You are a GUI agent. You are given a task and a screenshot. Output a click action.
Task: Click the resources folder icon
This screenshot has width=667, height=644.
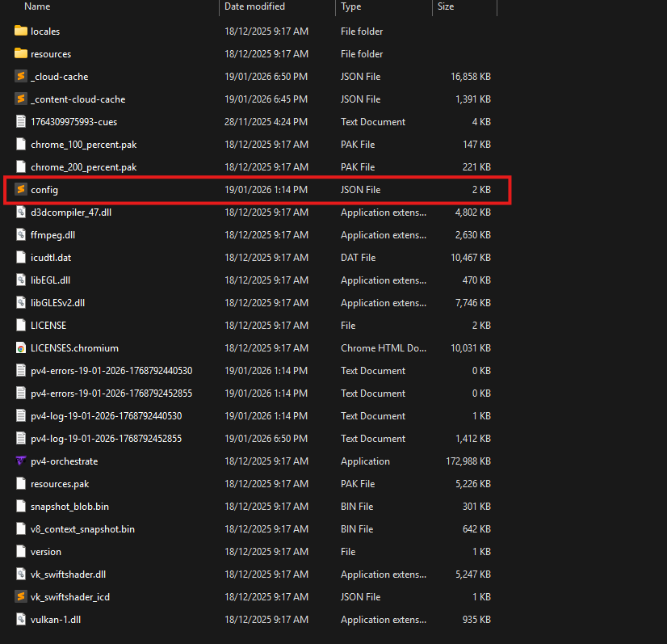coord(21,53)
